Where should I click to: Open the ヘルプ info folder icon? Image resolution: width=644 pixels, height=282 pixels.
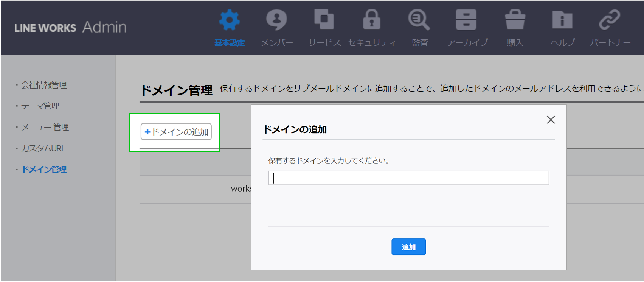[562, 20]
